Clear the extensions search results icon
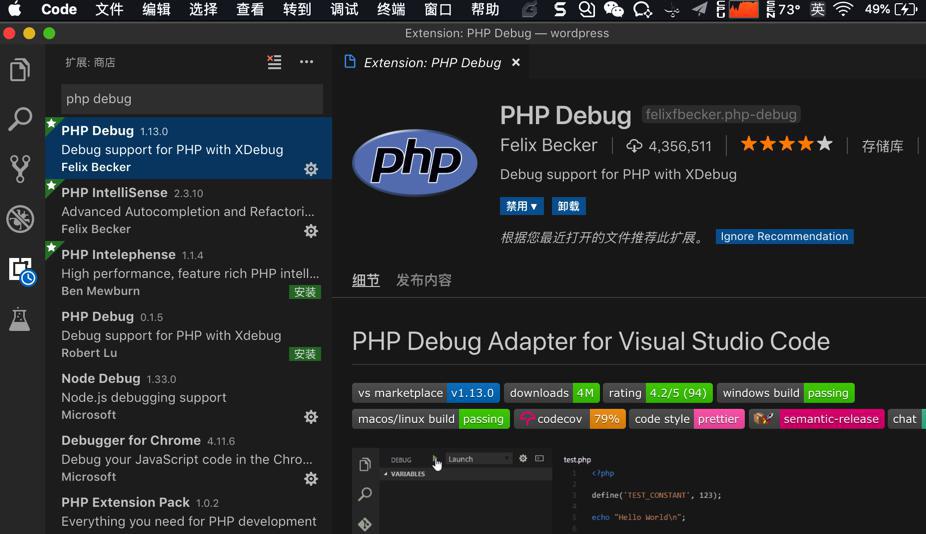Viewport: 926px width, 534px height. click(274, 62)
